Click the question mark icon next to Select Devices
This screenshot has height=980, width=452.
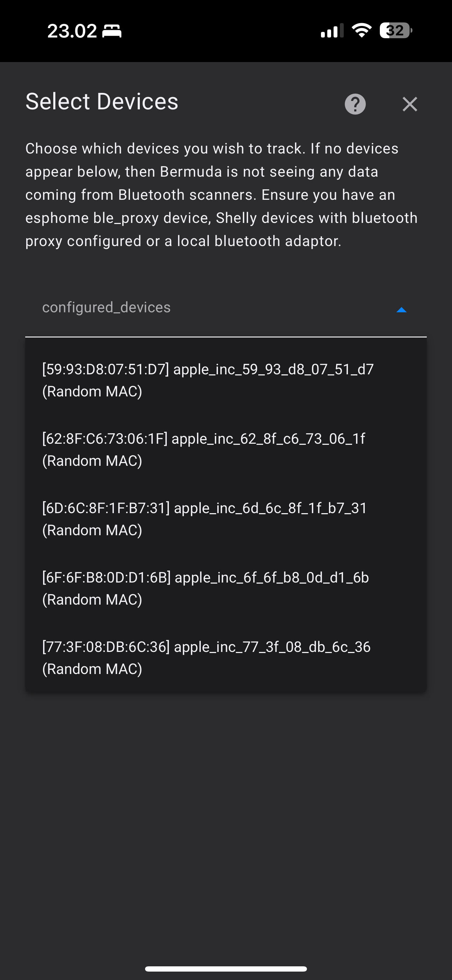pos(355,104)
